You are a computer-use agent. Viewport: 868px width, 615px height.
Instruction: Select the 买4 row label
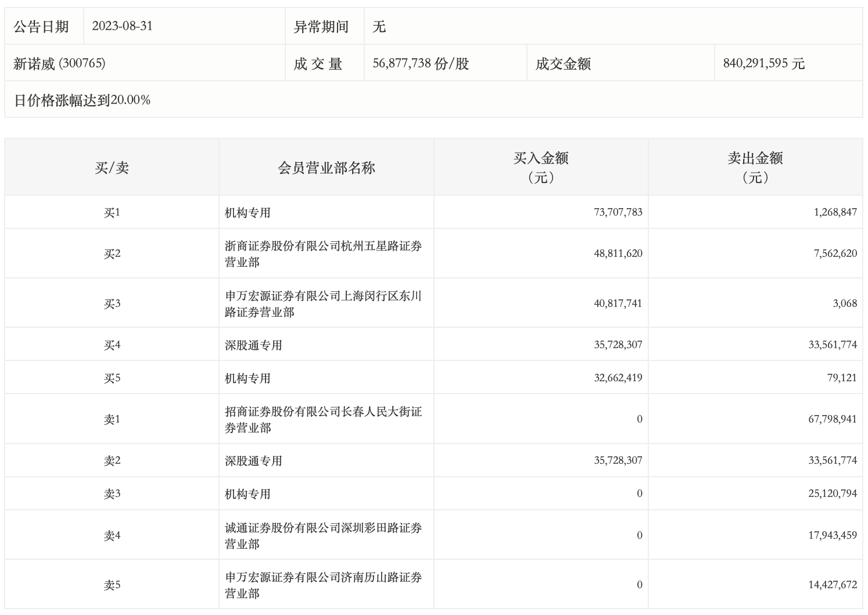point(112,345)
